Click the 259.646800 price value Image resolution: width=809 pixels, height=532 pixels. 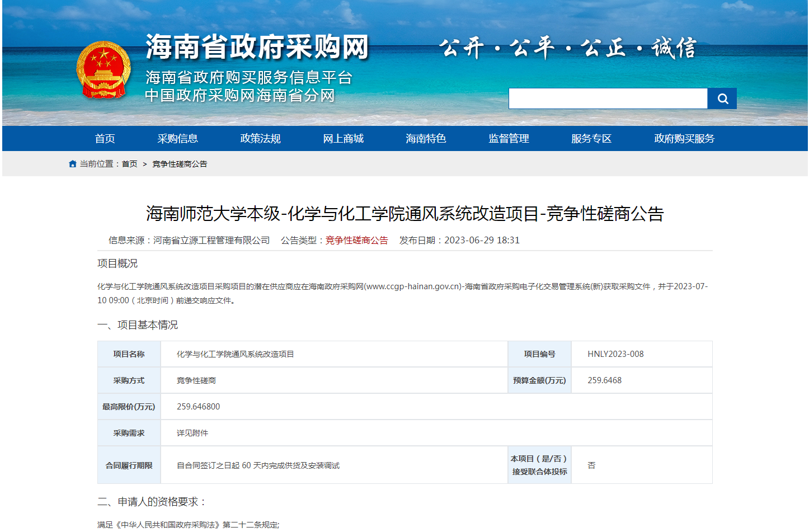pyautogui.click(x=198, y=407)
